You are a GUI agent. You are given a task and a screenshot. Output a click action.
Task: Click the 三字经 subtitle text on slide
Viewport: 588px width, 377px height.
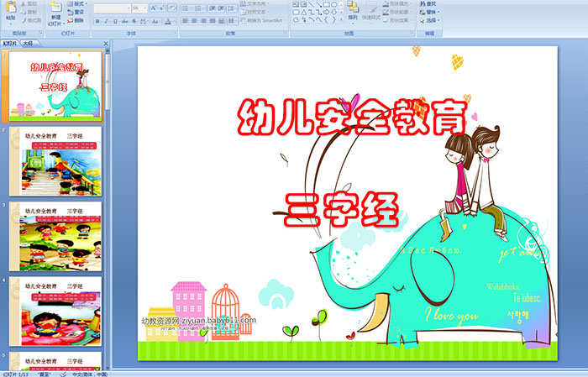(341, 209)
